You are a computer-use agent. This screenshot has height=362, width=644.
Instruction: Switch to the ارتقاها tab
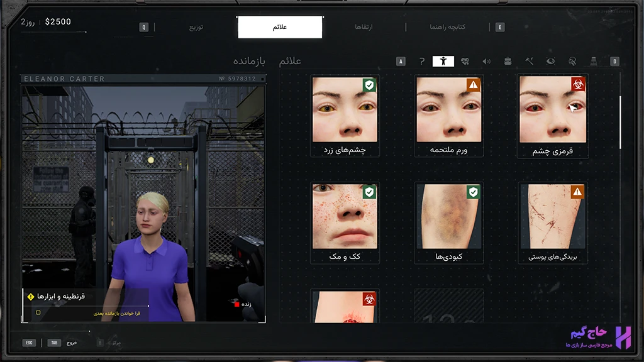click(364, 27)
